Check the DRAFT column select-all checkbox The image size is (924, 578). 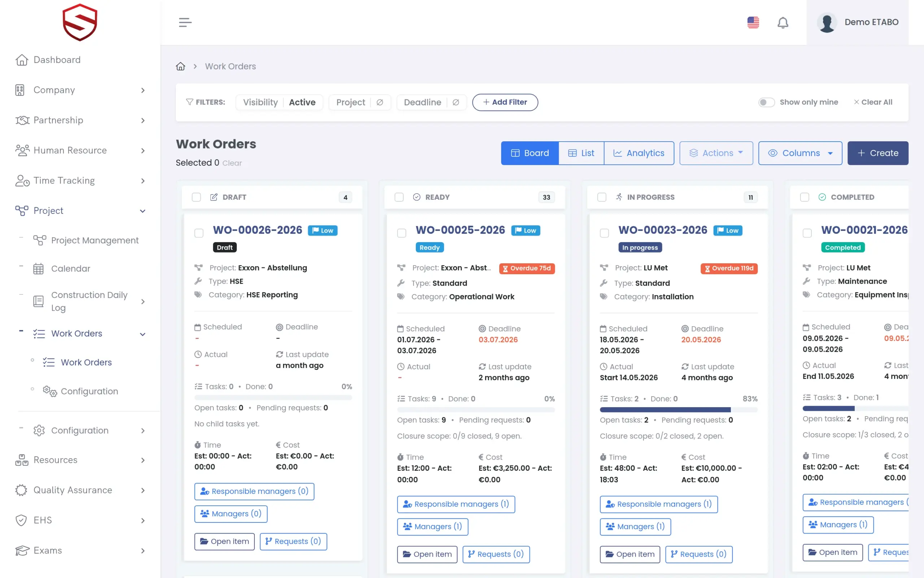click(196, 197)
